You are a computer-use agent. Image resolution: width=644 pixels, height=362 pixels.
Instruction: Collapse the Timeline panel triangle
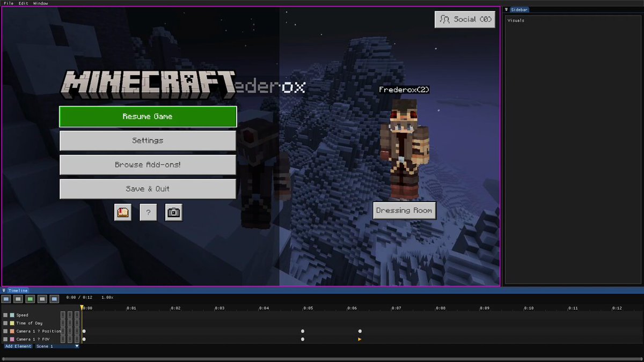tap(4, 291)
